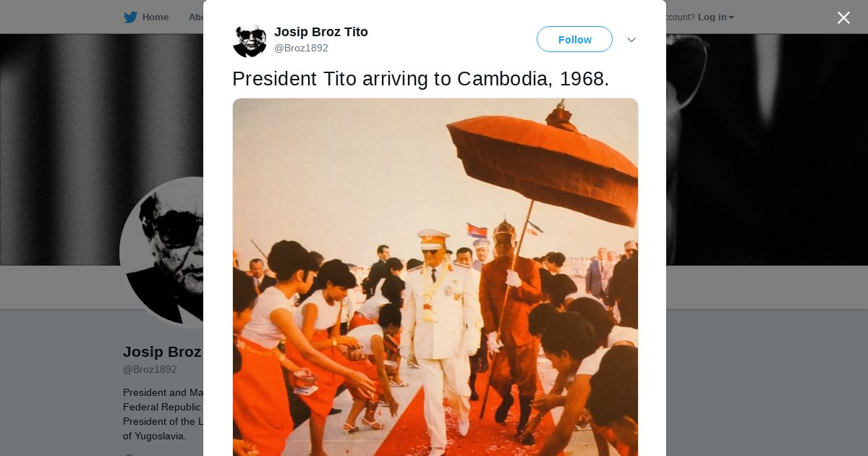Viewport: 868px width, 456px height.
Task: Open the partially hidden About menu item
Action: [195, 17]
